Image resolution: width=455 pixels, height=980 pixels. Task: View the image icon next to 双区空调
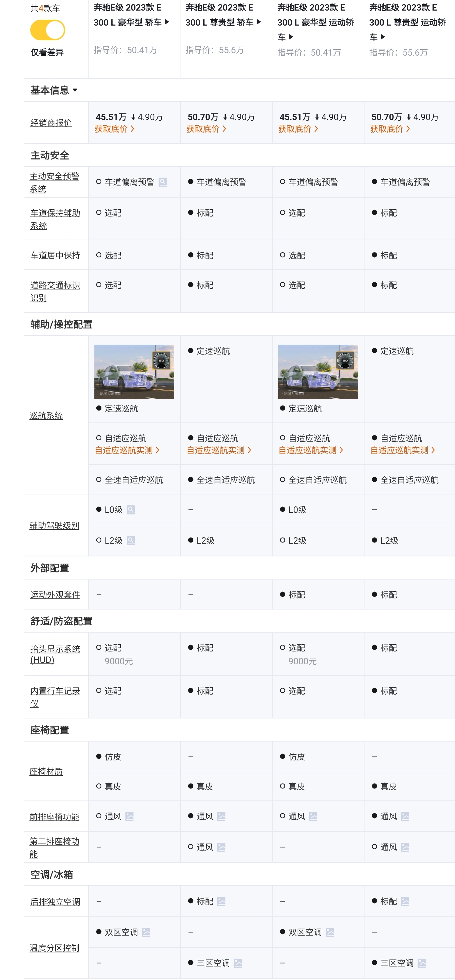pyautogui.click(x=147, y=932)
